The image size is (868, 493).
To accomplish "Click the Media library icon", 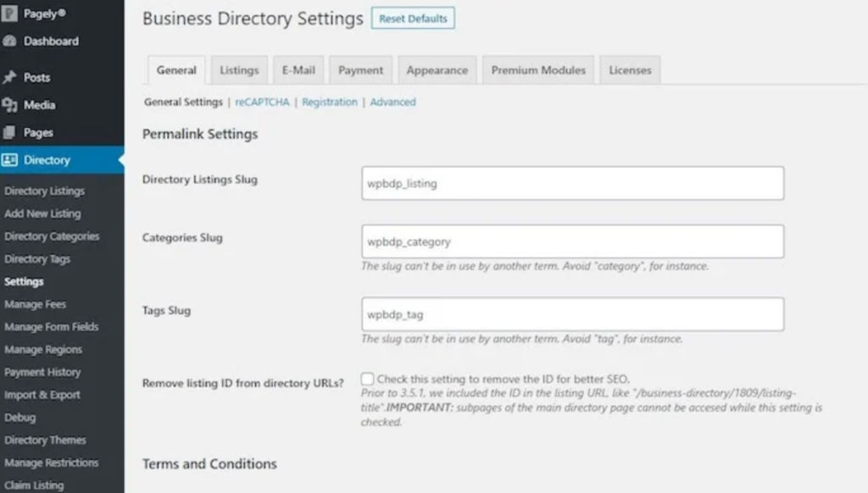I will point(9,105).
